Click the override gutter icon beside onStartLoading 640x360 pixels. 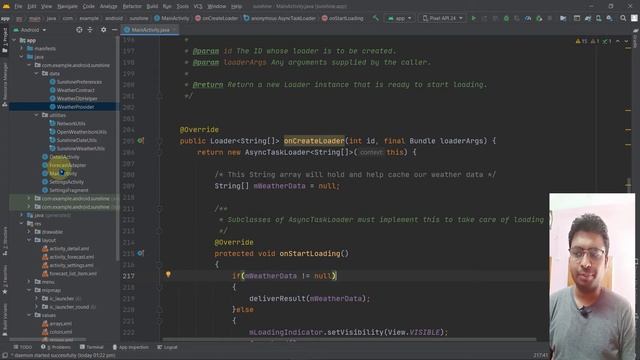click(140, 253)
